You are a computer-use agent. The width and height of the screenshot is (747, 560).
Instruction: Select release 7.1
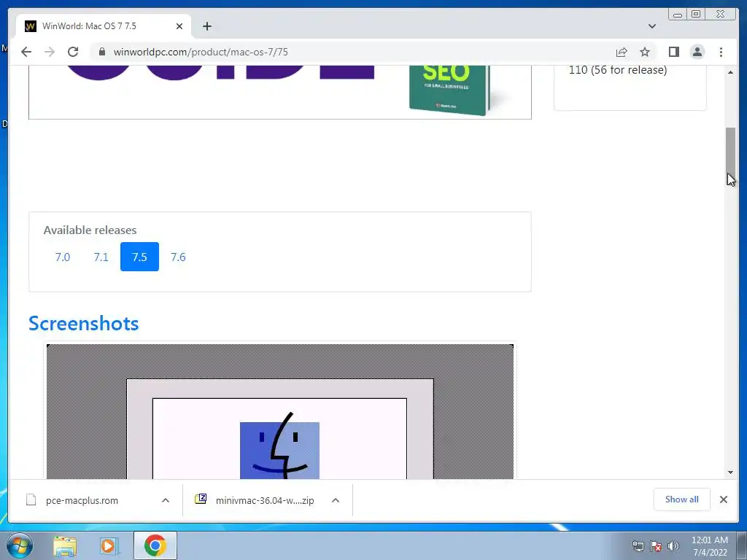tap(101, 257)
